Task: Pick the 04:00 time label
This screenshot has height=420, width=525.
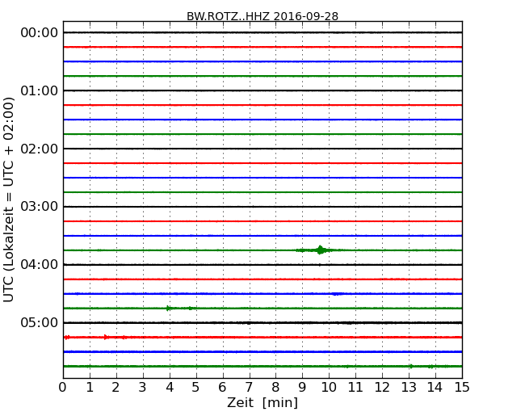Action: tap(40, 265)
